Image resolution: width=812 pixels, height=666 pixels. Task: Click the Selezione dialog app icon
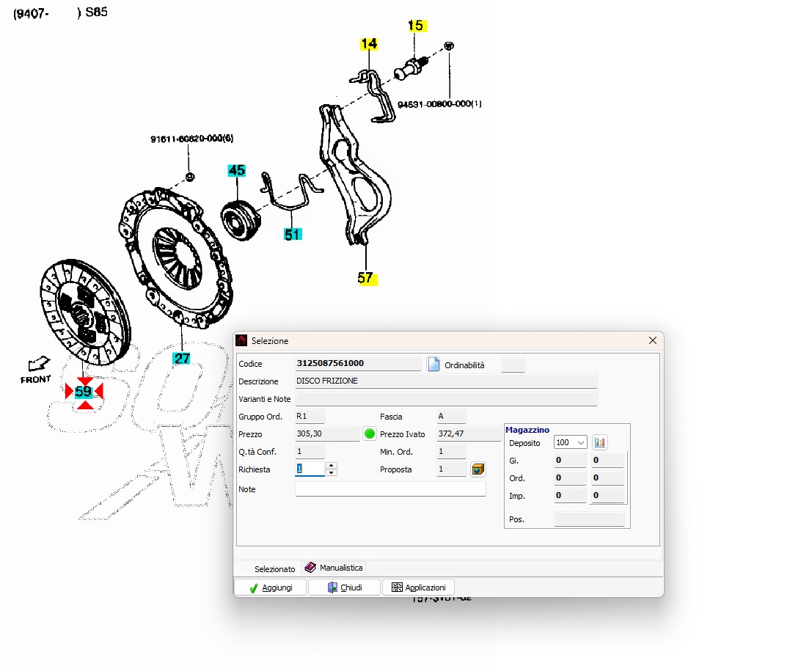pos(241,340)
